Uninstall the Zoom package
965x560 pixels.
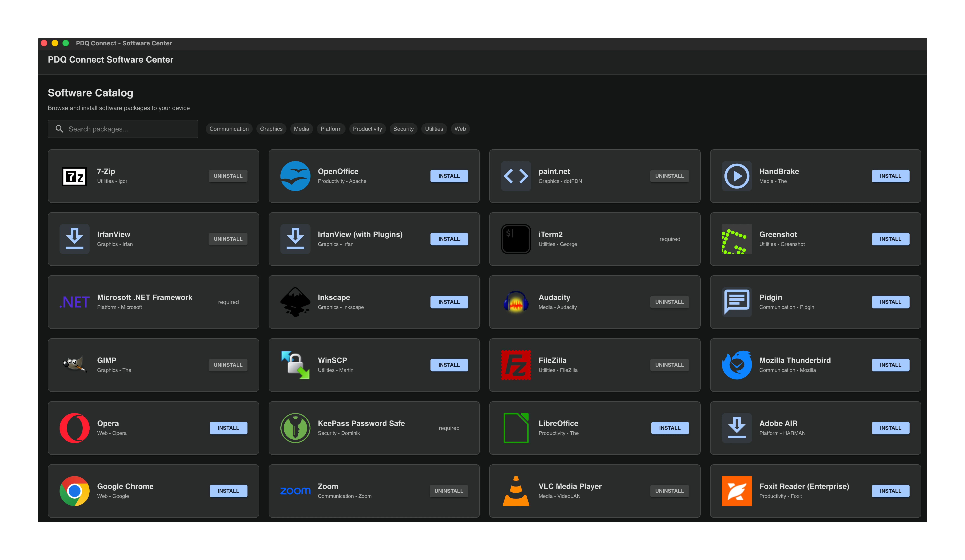pyautogui.click(x=448, y=491)
